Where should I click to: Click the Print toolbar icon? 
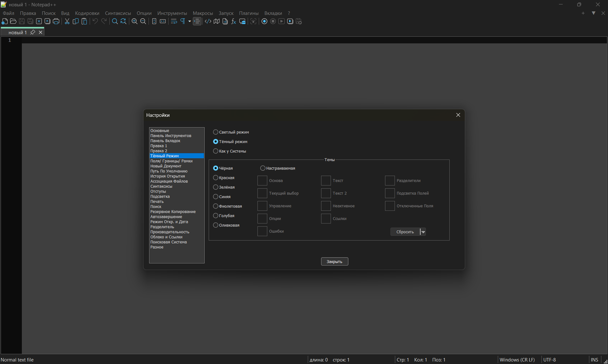point(56,21)
